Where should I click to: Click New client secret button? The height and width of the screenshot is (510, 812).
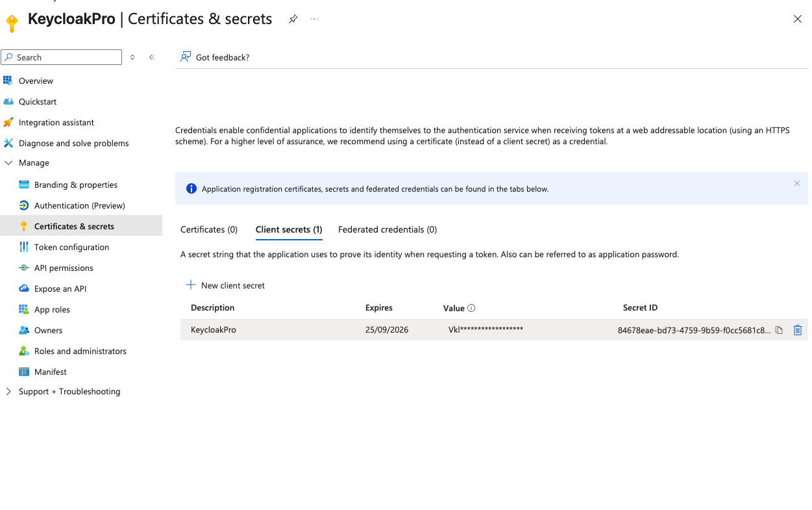[225, 285]
